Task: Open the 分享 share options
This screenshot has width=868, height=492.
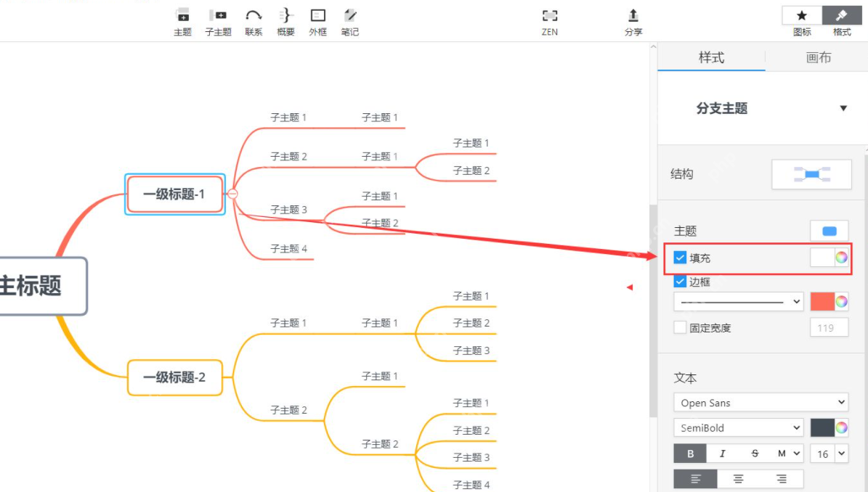Action: pos(632,20)
